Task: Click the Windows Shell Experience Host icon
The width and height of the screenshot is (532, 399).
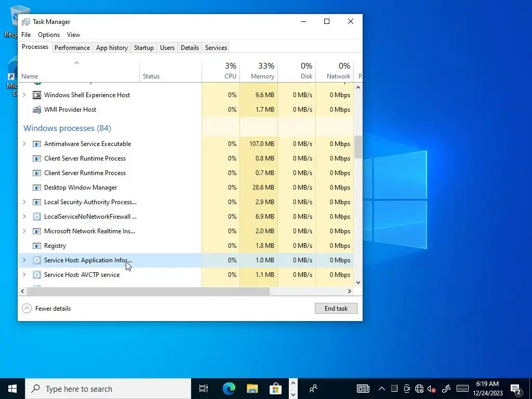Action: tap(37, 95)
